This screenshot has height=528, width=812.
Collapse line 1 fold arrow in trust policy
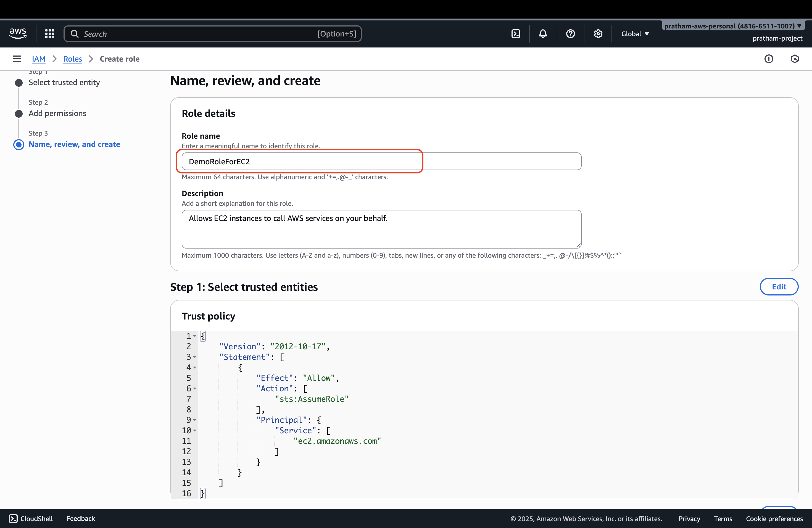pyautogui.click(x=195, y=336)
